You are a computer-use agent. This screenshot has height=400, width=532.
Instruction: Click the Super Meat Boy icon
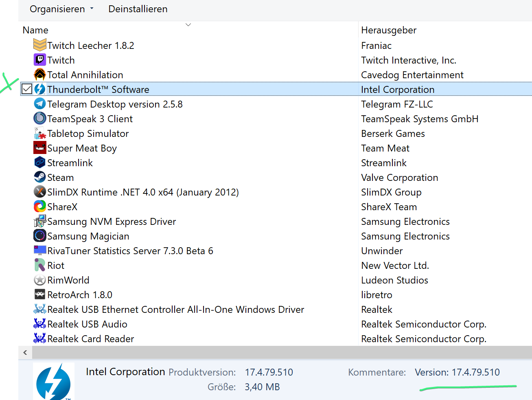[39, 148]
